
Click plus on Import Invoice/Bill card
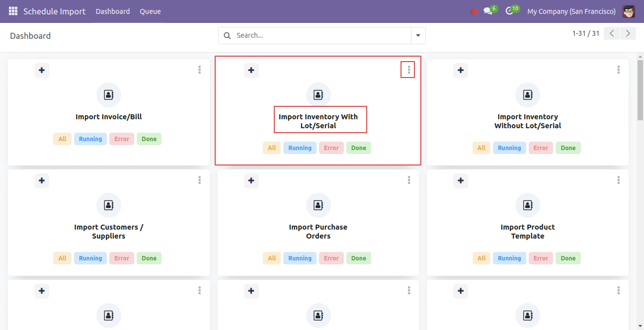pos(42,70)
